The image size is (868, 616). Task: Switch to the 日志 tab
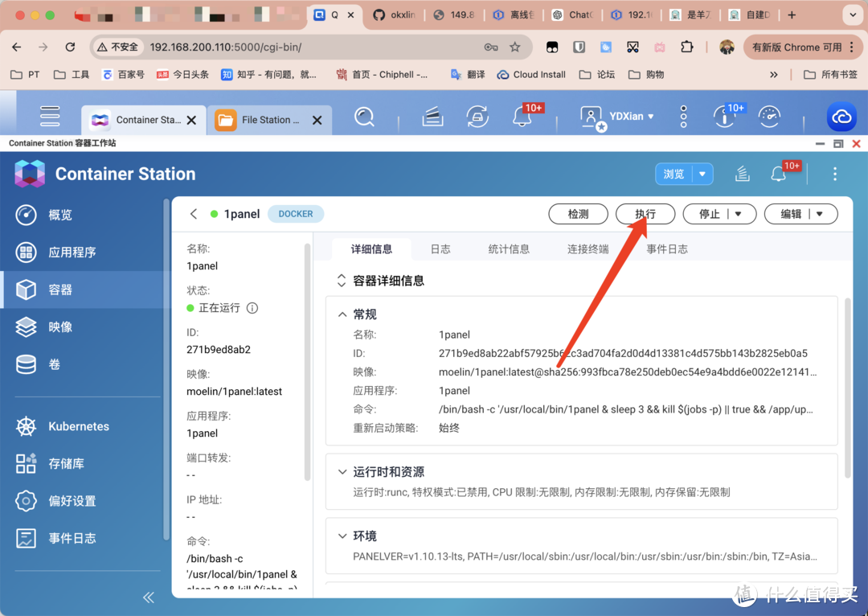[x=440, y=249]
